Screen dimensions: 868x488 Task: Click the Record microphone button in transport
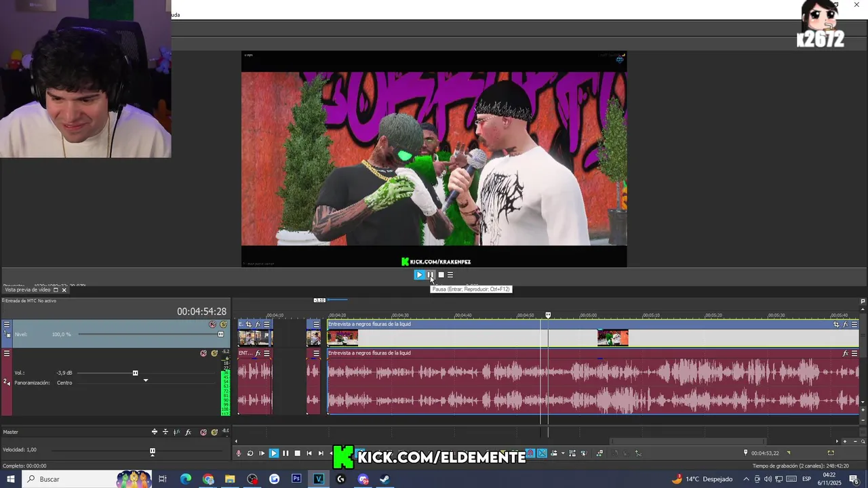point(238,453)
